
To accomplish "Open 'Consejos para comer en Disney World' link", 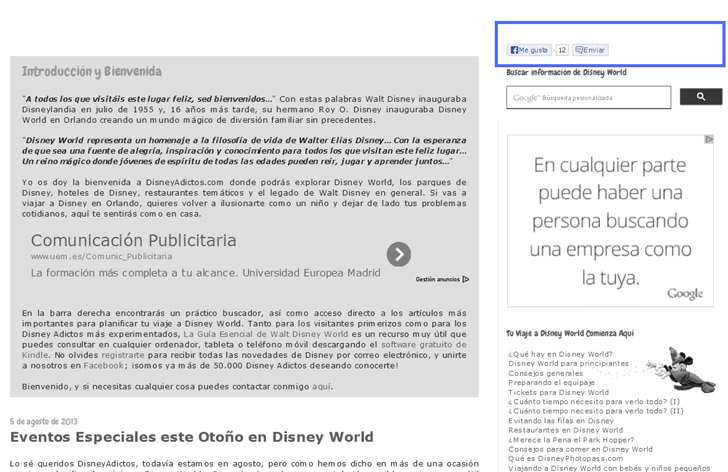I will coord(580,449).
